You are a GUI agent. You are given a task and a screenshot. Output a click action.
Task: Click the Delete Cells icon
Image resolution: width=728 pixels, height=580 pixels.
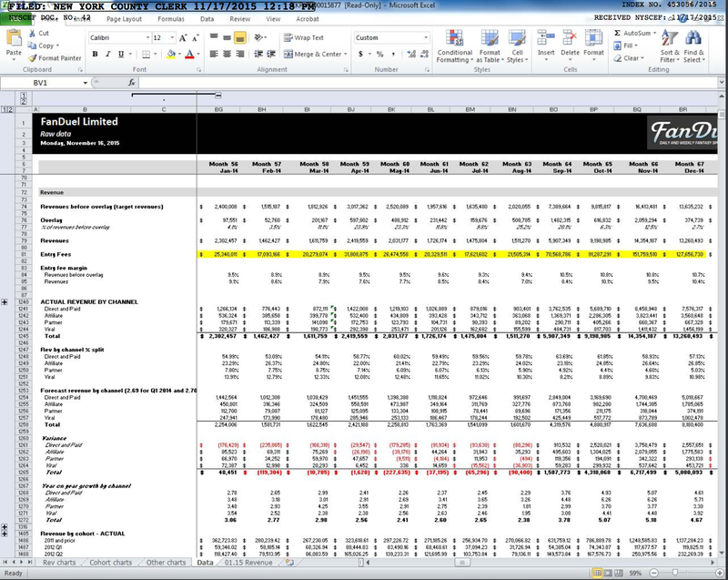pyautogui.click(x=570, y=38)
